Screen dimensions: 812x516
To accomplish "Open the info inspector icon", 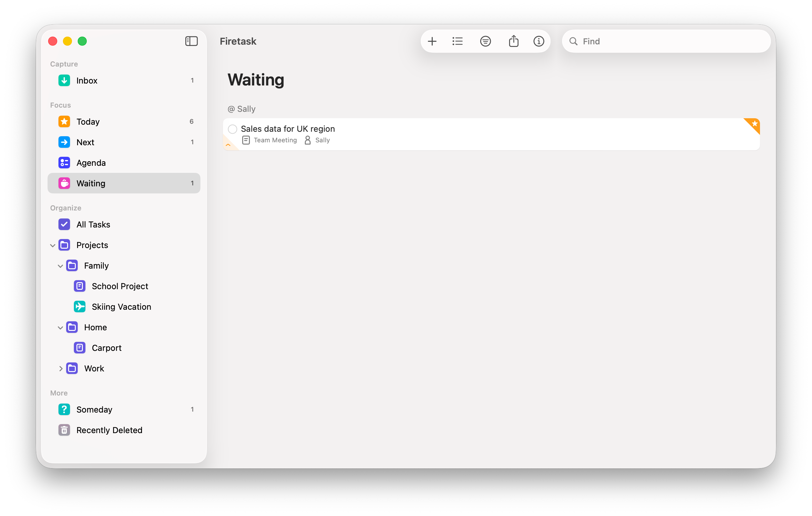I will point(539,41).
